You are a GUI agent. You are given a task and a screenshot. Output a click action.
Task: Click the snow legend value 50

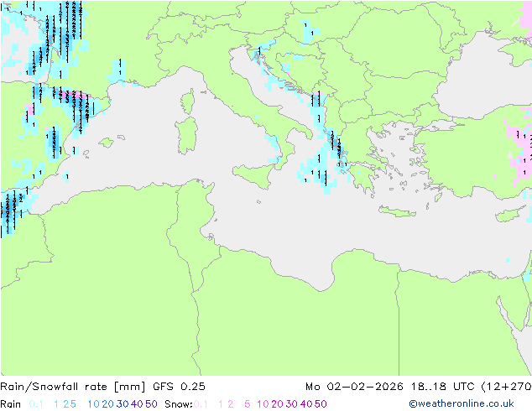[321, 404]
